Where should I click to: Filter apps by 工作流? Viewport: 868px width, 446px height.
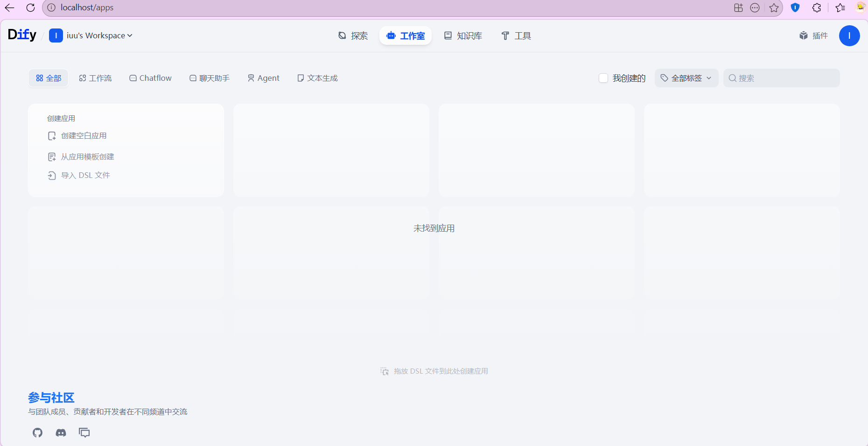point(95,78)
